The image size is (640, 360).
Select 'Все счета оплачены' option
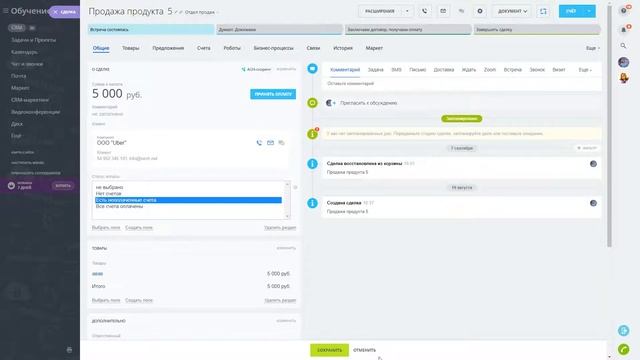pos(188,206)
